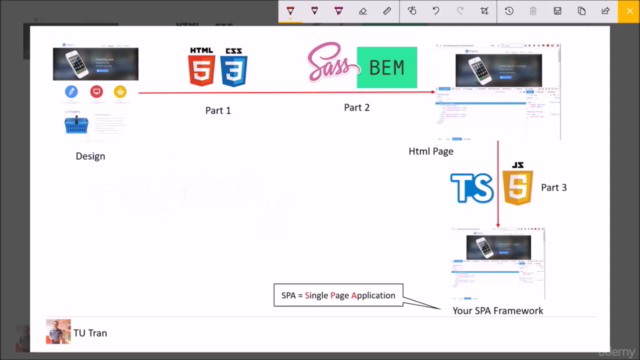640x360 pixels.
Task: Redo the ink stroke
Action: (x=460, y=11)
